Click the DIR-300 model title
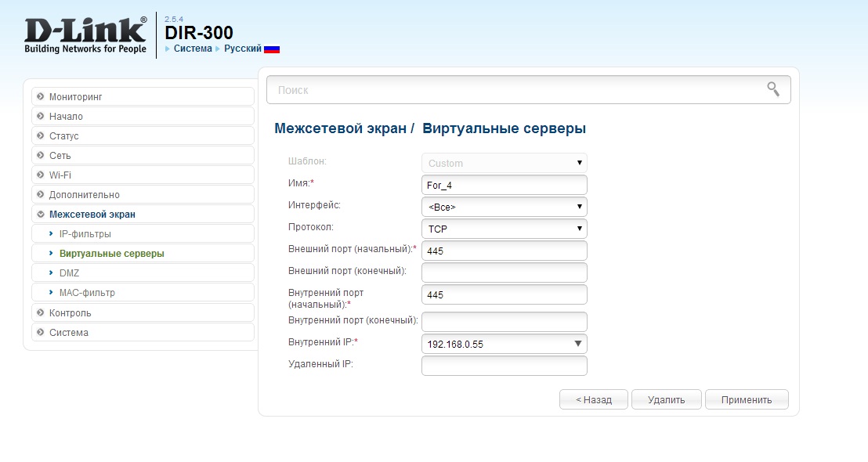The image size is (868, 462). pos(199,33)
